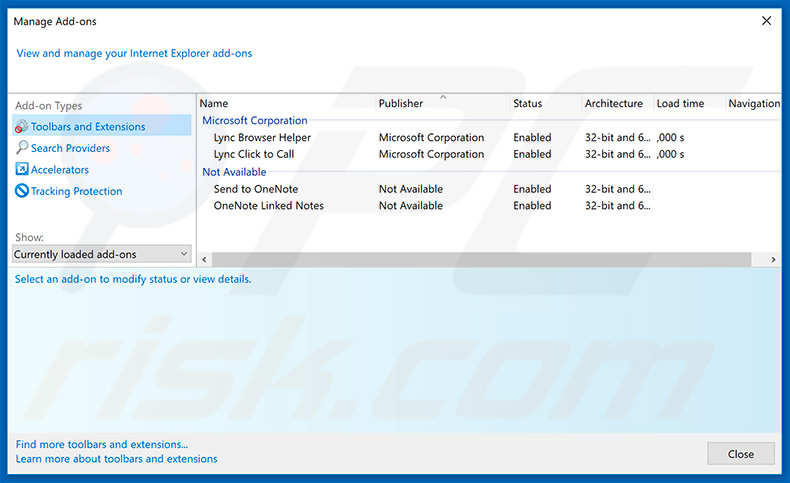Click publisher cell of Lync Browser Helper
Viewport: 790px width, 483px height.
tap(431, 137)
